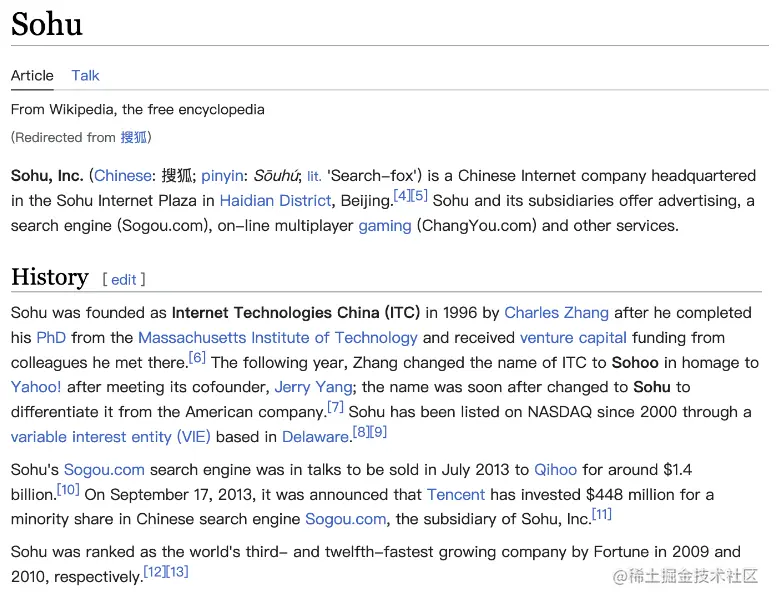Follow the Chinese language link

(x=123, y=176)
